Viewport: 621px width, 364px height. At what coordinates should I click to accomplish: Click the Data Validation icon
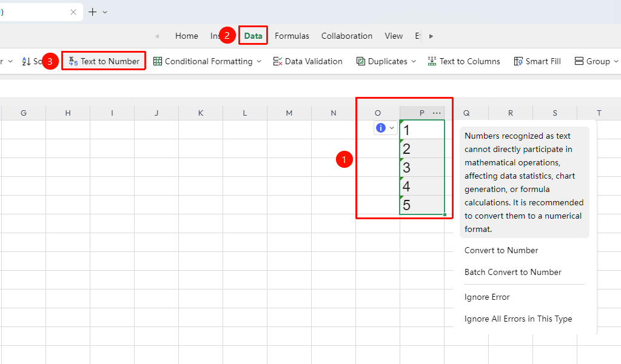click(278, 61)
